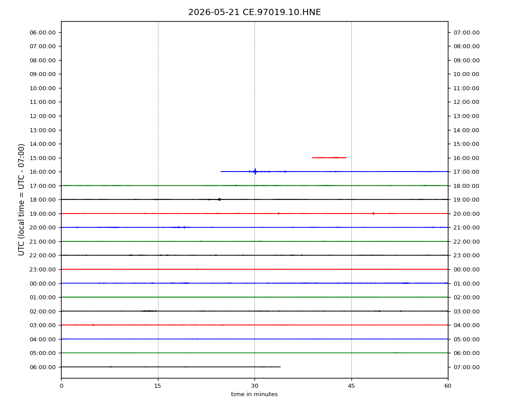Screen dimensions: 509x420
Task: Click the red 03:00:00 trace line
Action: 254,325
